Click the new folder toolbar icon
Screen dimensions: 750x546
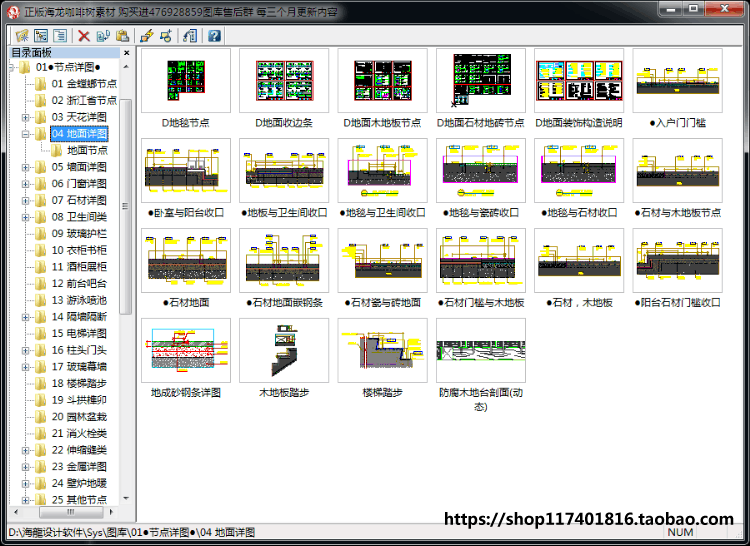22,36
